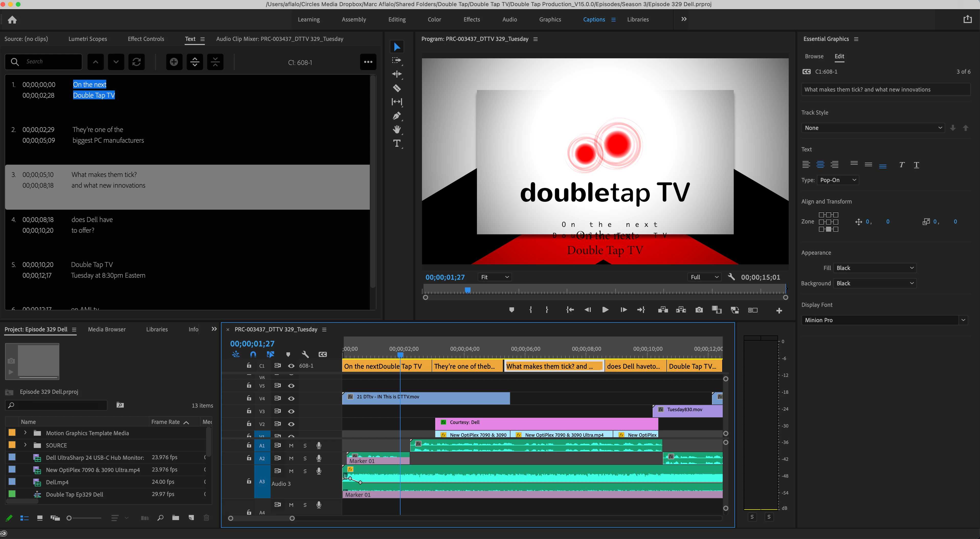Image resolution: width=980 pixels, height=539 pixels.
Task: Hide the V4 track output
Action: (x=291, y=398)
